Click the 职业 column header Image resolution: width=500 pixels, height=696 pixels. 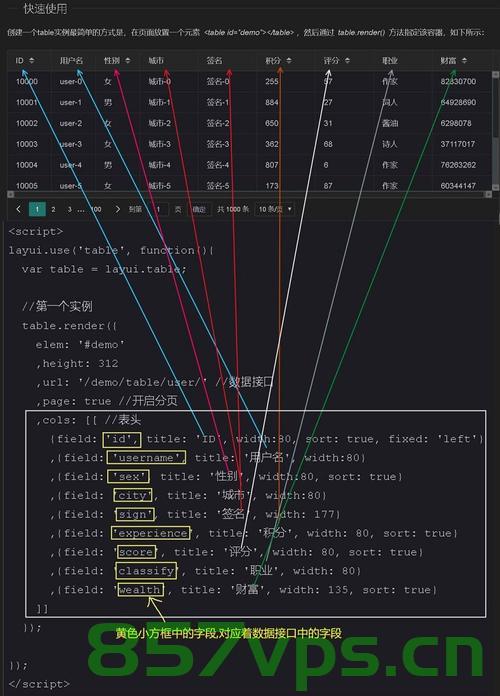click(x=390, y=60)
